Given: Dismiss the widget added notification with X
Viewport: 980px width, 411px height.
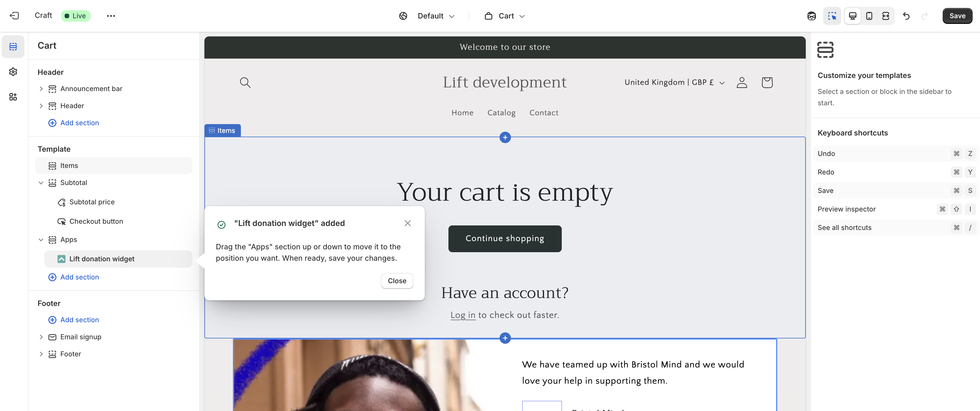Looking at the screenshot, I should 407,223.
